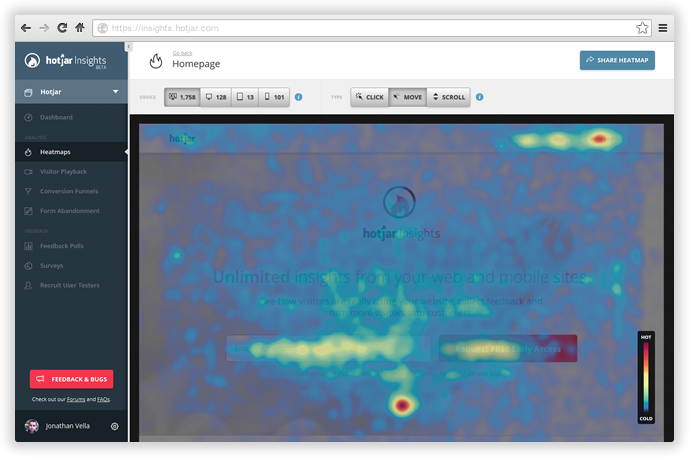The height and width of the screenshot is (457, 689).
Task: Click the hot-cold color scale legend
Action: tap(646, 377)
